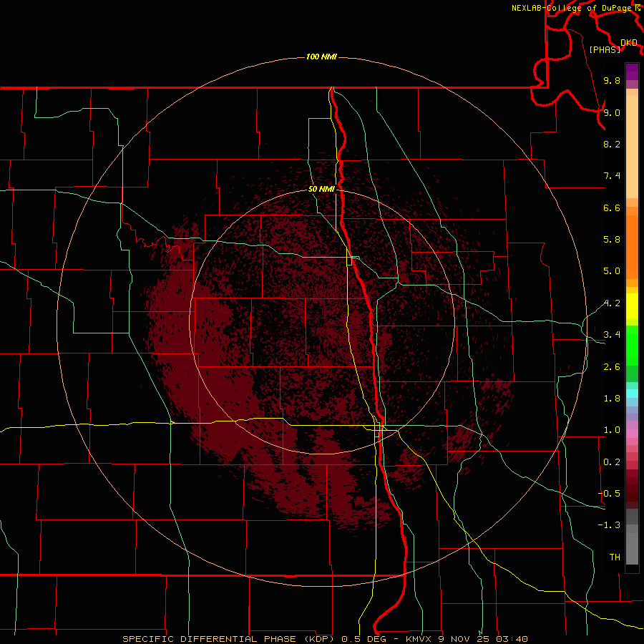644x644 pixels.
Task: Click the 03:40 timestamp in the caption
Action: pyautogui.click(x=512, y=639)
